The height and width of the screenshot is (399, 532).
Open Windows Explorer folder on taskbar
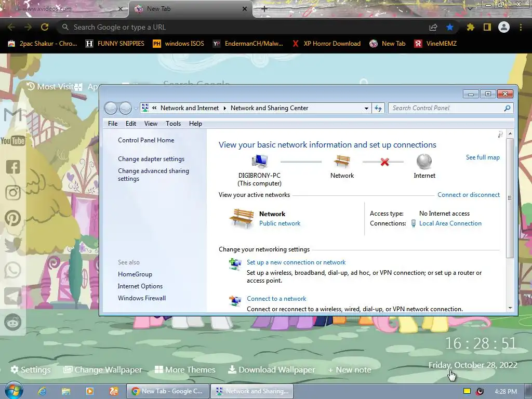[x=66, y=391]
